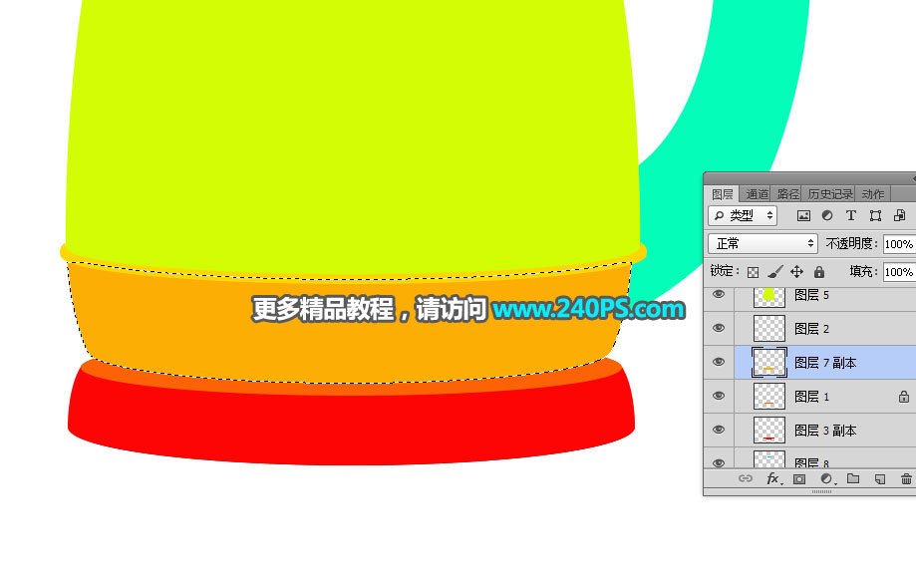Create a new layer group folder
Image resolution: width=916 pixels, height=588 pixels.
point(853,478)
